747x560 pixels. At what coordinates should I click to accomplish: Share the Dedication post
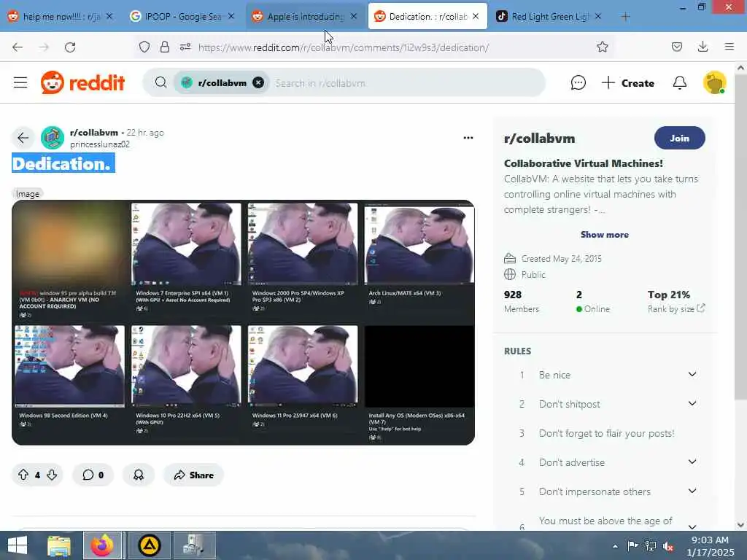pos(193,475)
